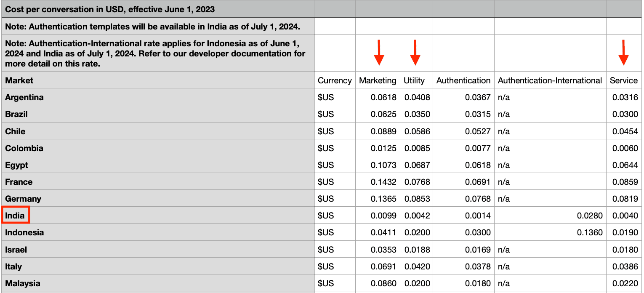Viewport: 644px width, 293px height.
Task: Click the Currency column header
Action: [335, 80]
